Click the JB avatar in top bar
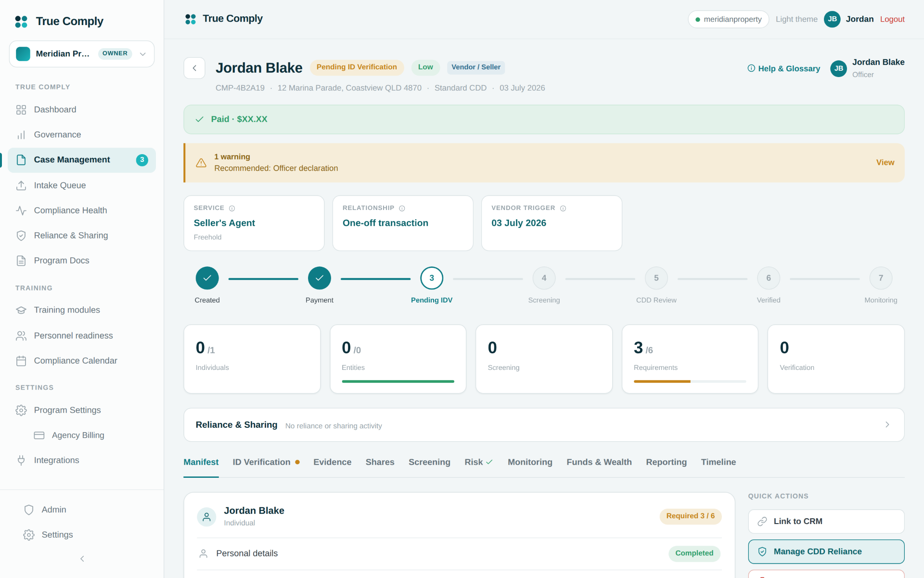The height and width of the screenshot is (578, 924). tap(832, 19)
